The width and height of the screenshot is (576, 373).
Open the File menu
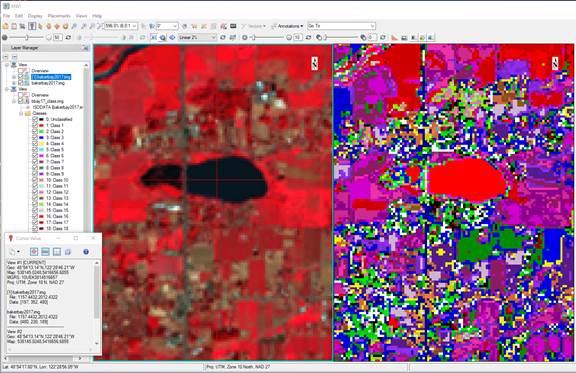point(6,16)
